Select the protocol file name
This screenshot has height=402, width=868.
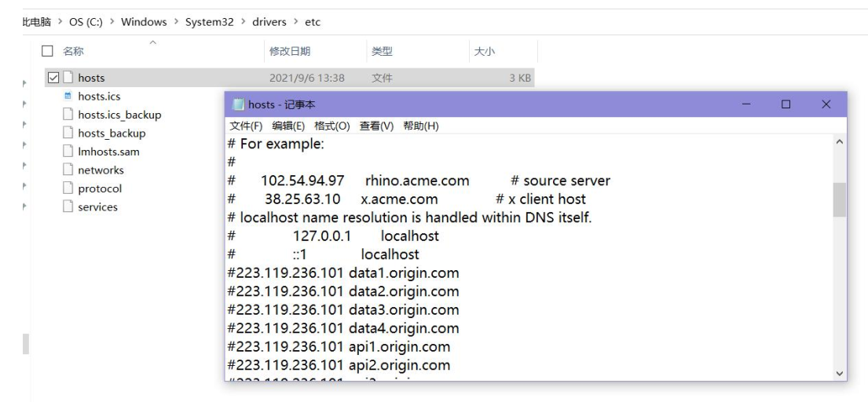pyautogui.click(x=100, y=188)
